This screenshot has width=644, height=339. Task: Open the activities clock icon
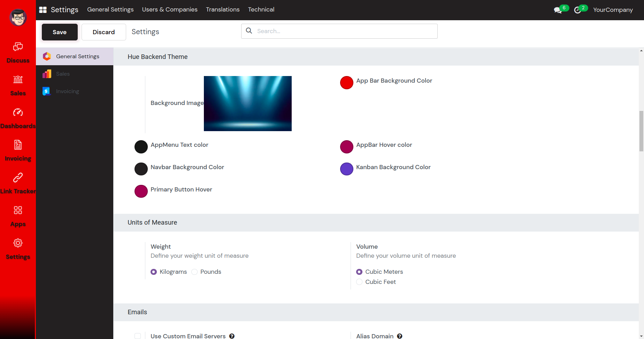coord(577,10)
